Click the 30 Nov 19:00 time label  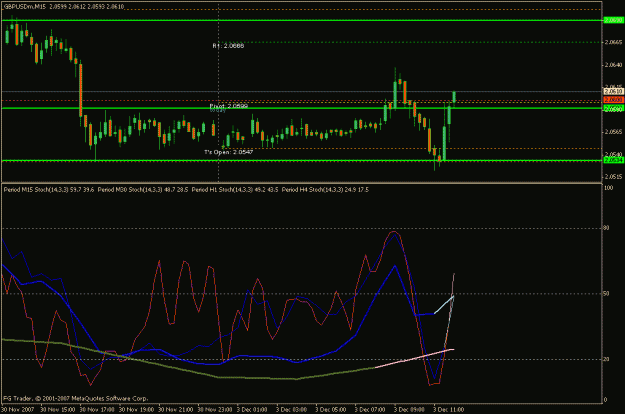[137, 409]
